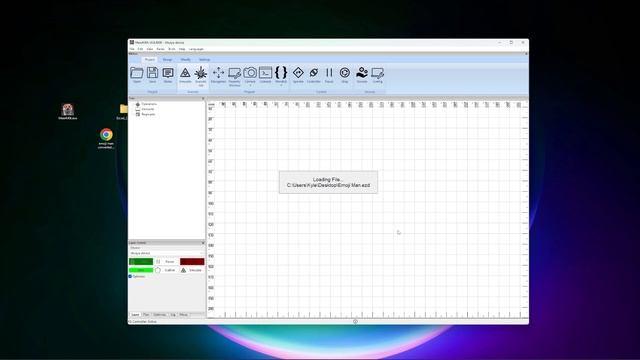
Task: Click Simulate button in laser panel
Action: 192,270
